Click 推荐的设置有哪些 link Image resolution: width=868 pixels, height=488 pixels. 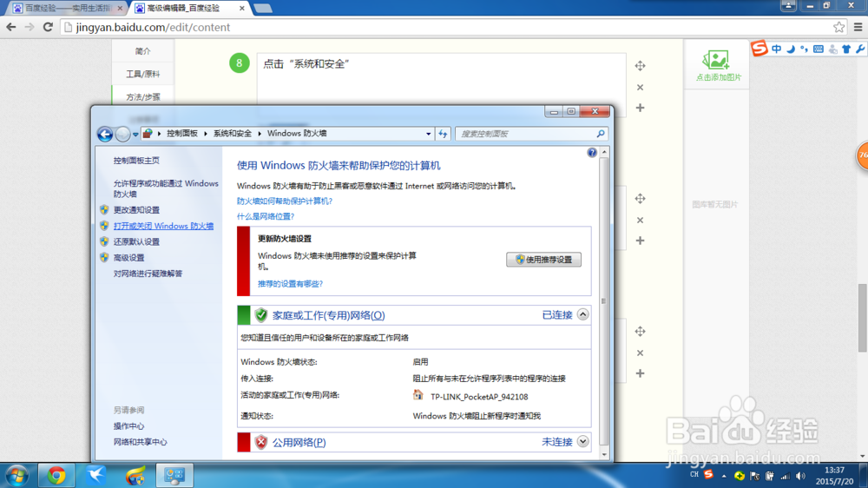tap(290, 284)
